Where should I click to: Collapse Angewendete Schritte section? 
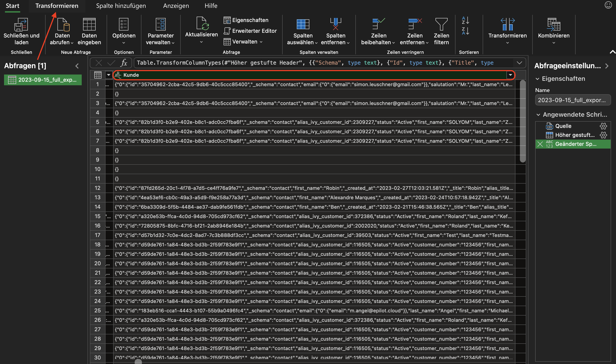[538, 115]
